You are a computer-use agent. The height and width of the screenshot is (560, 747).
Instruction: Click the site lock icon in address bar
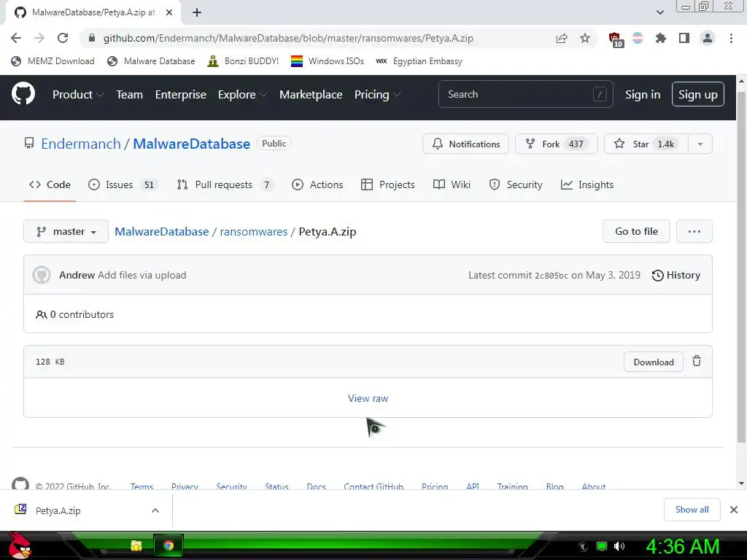click(x=92, y=38)
